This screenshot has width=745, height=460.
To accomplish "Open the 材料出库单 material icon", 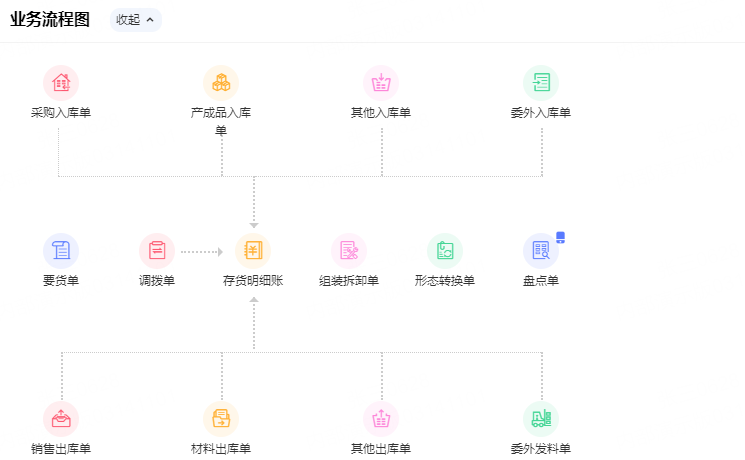I will [221, 419].
